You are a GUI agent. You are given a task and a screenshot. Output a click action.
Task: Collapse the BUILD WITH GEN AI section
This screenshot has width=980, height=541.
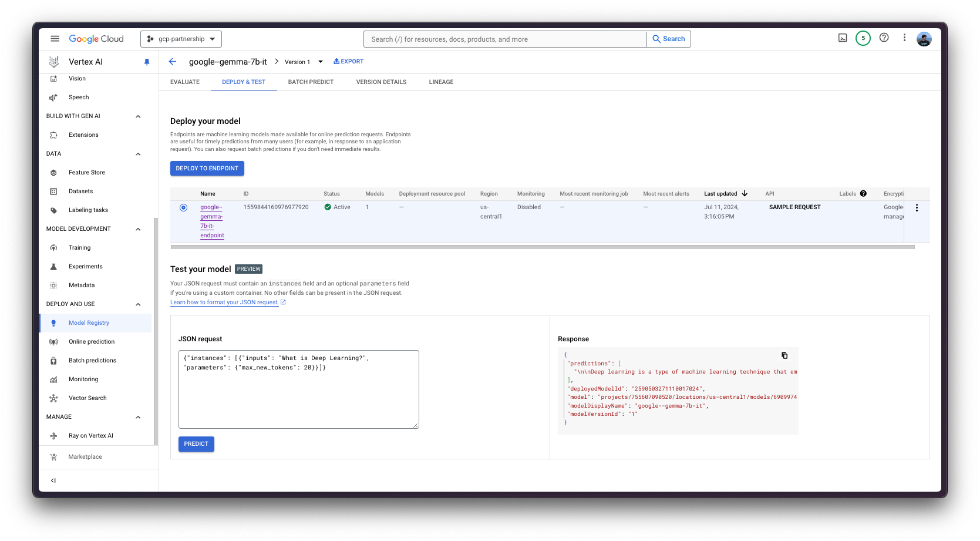click(138, 116)
